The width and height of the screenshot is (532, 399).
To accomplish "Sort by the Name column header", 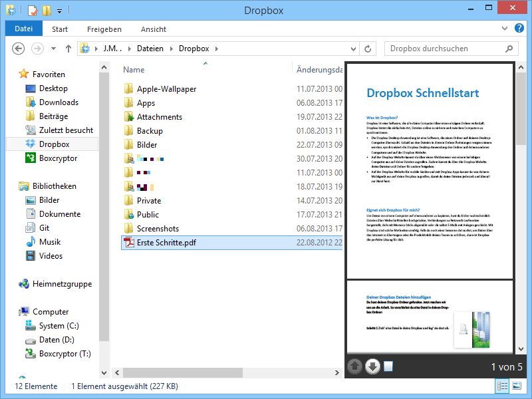I will [x=134, y=70].
